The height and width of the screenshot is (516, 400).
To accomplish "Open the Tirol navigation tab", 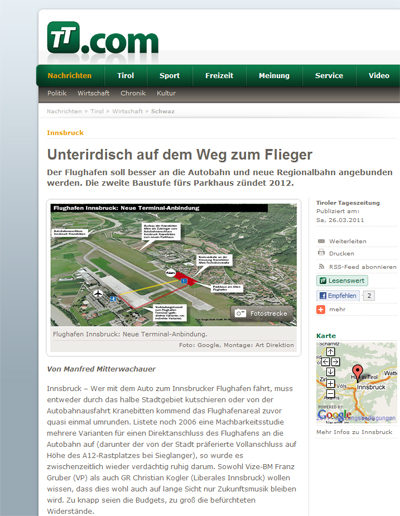I will pyautogui.click(x=126, y=76).
